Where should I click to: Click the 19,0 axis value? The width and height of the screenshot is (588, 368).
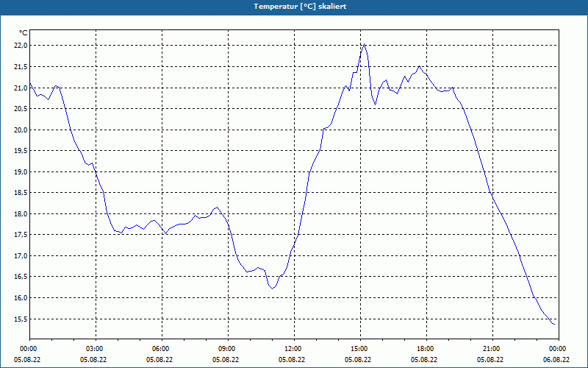[x=21, y=172]
